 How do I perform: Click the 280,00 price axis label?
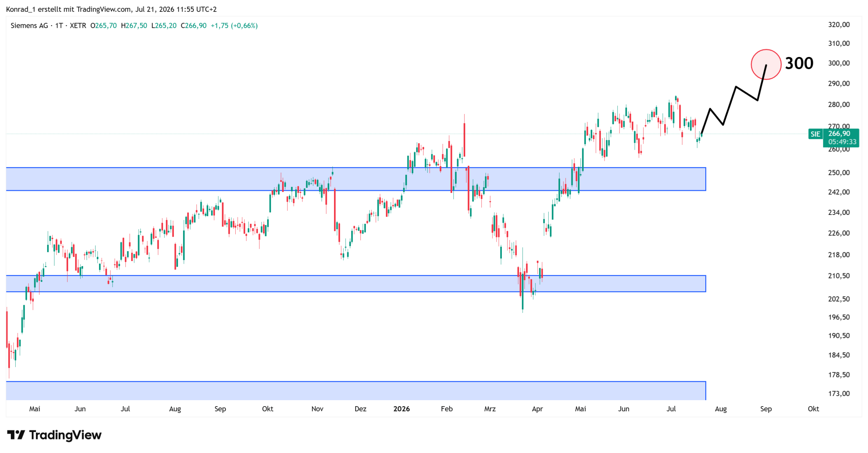pyautogui.click(x=839, y=104)
